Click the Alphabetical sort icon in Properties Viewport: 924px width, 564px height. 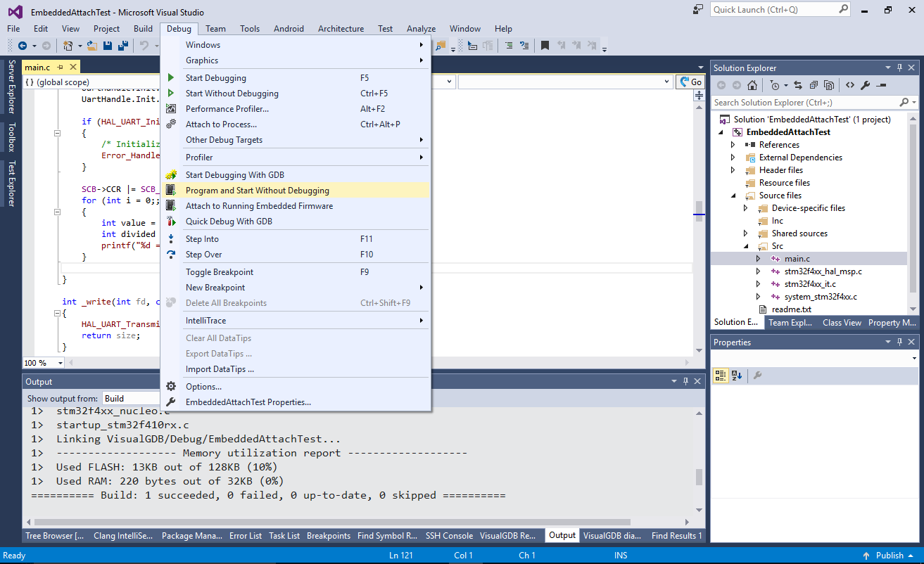pyautogui.click(x=737, y=376)
